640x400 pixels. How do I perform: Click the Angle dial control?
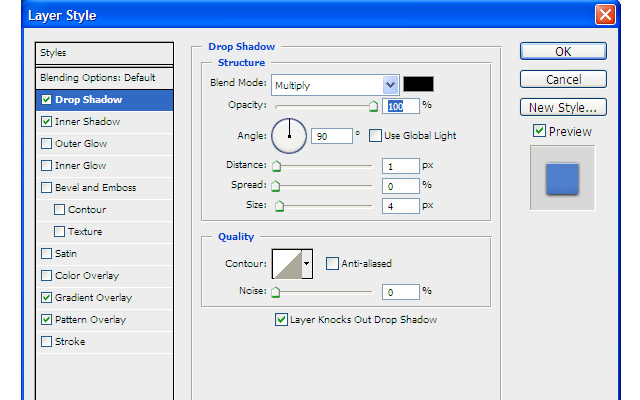point(288,135)
